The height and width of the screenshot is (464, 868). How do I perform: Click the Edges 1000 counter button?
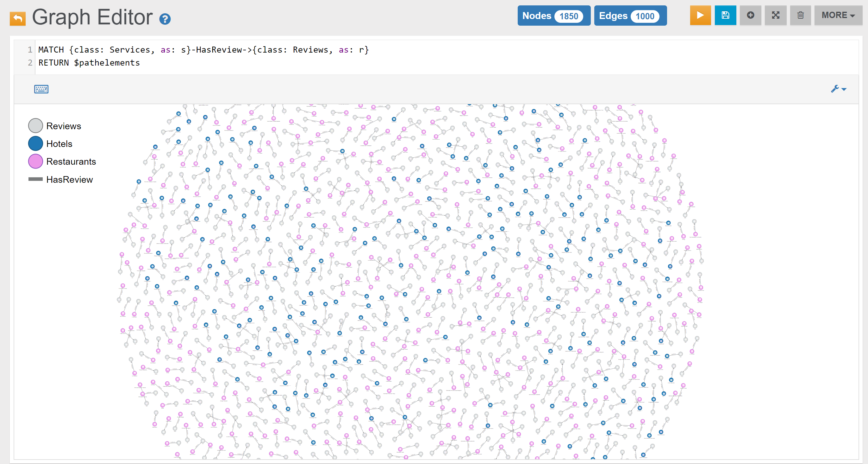point(630,16)
